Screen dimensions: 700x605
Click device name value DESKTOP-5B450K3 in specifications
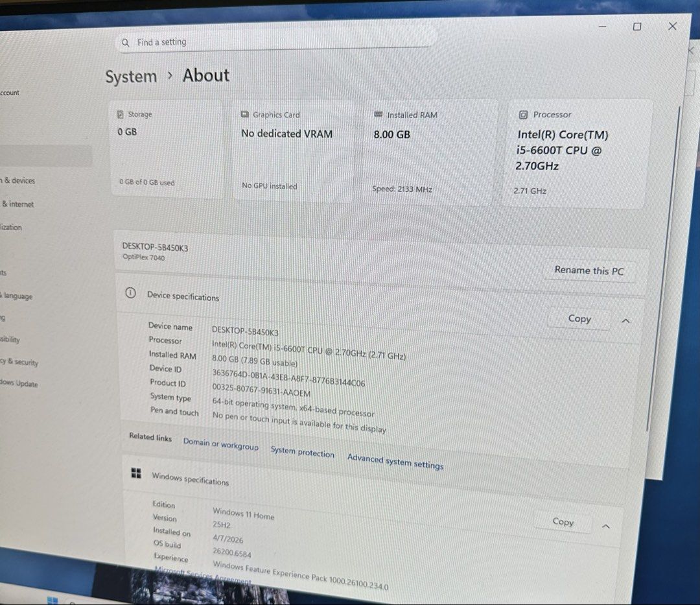[245, 331]
